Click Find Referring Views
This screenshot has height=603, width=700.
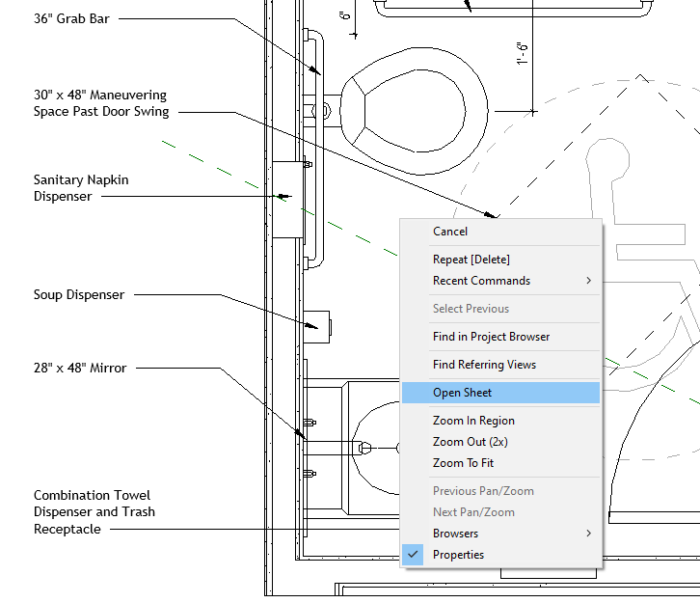click(484, 365)
